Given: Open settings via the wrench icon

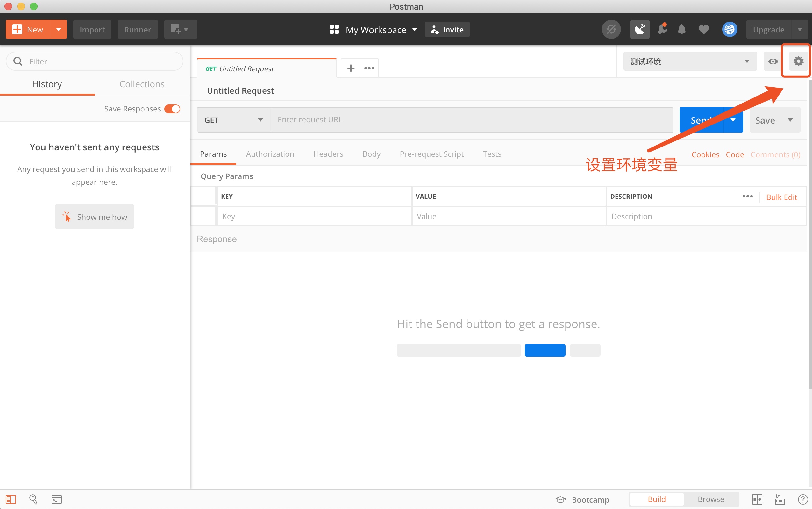Looking at the screenshot, I should (x=662, y=29).
